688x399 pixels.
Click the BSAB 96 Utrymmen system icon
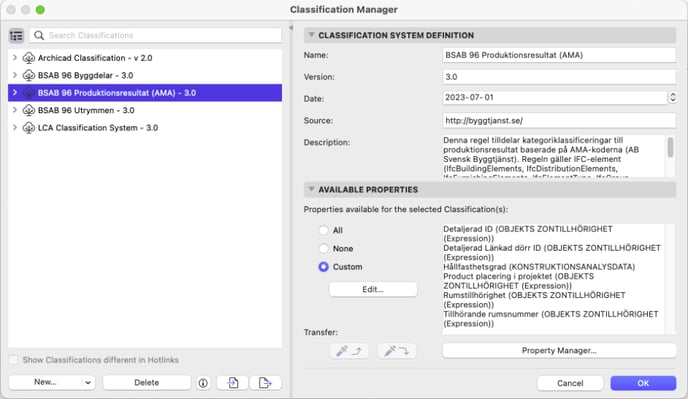[x=29, y=110]
